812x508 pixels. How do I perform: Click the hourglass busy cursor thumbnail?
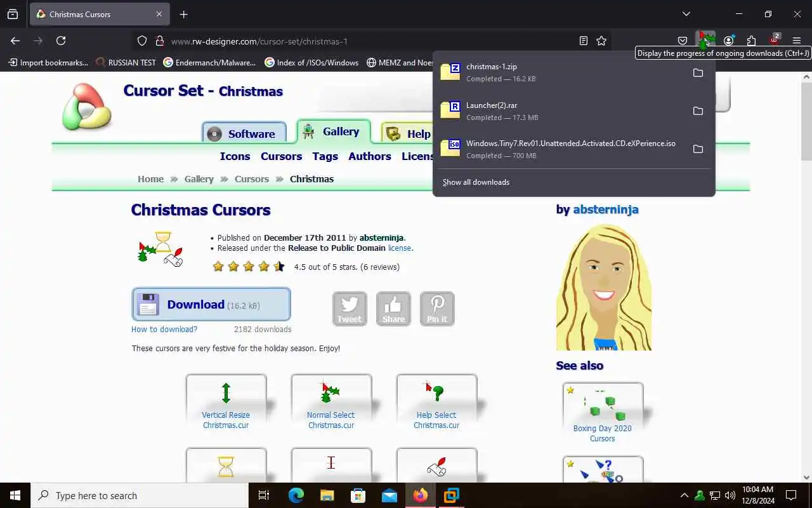click(x=226, y=465)
